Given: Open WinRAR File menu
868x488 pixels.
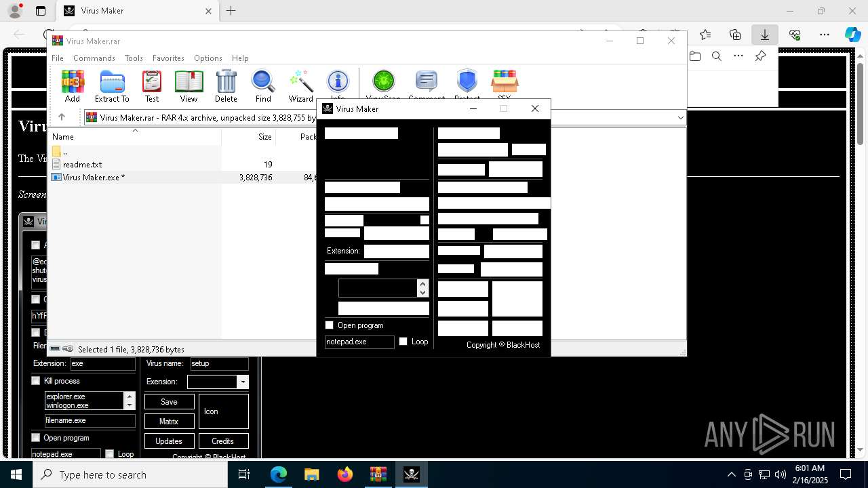Looking at the screenshot, I should coord(58,58).
